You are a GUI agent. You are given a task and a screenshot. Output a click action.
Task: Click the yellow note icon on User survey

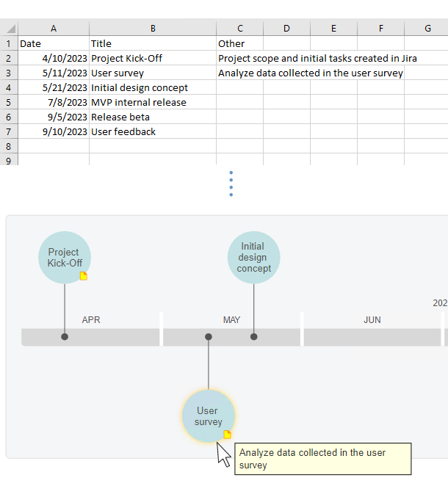click(x=227, y=435)
